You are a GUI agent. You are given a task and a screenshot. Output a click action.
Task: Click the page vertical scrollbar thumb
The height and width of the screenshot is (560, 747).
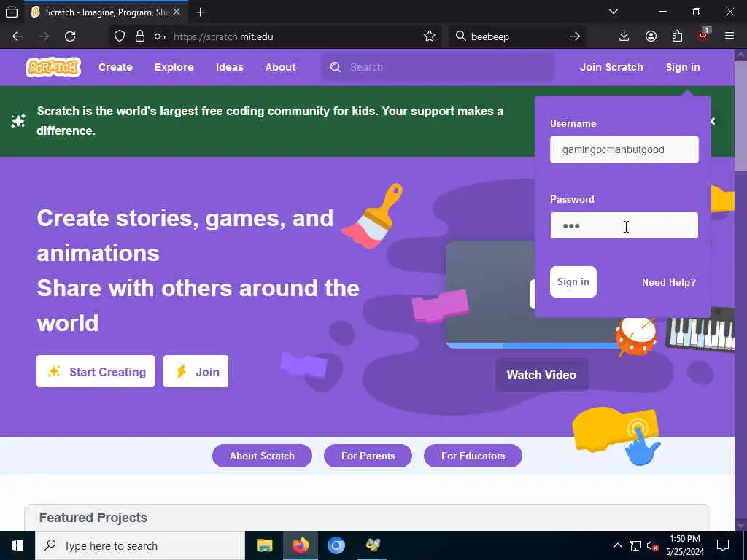[x=741, y=116]
